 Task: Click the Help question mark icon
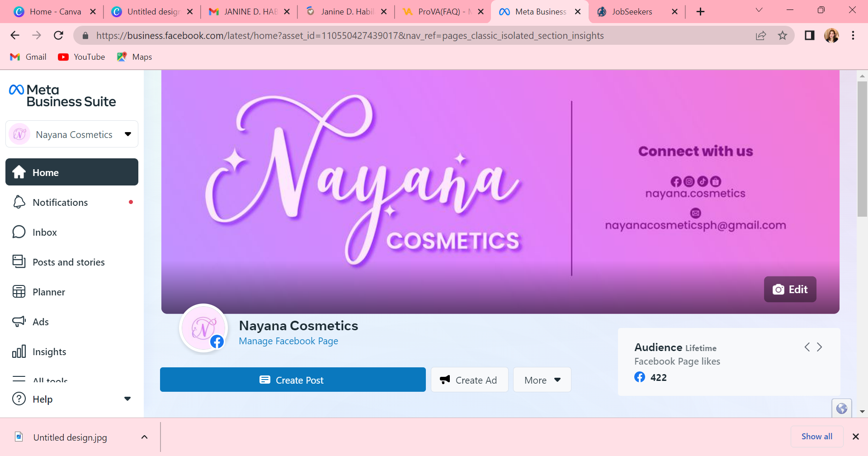19,399
